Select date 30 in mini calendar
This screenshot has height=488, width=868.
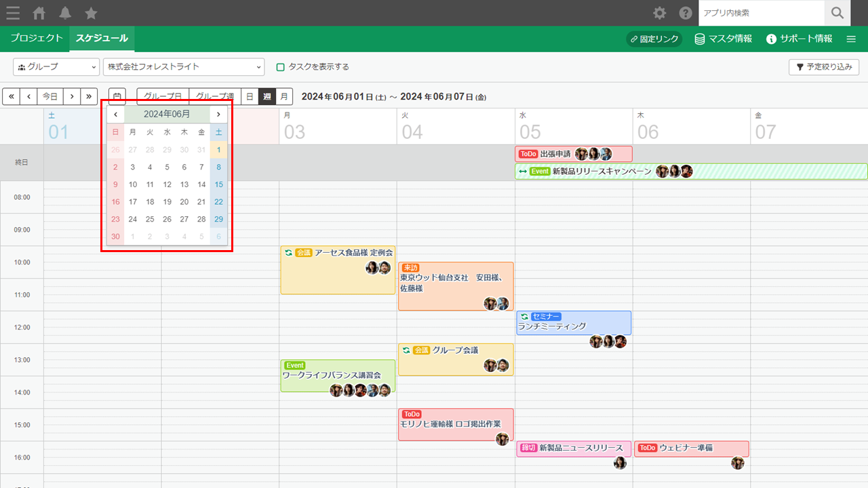(x=115, y=237)
